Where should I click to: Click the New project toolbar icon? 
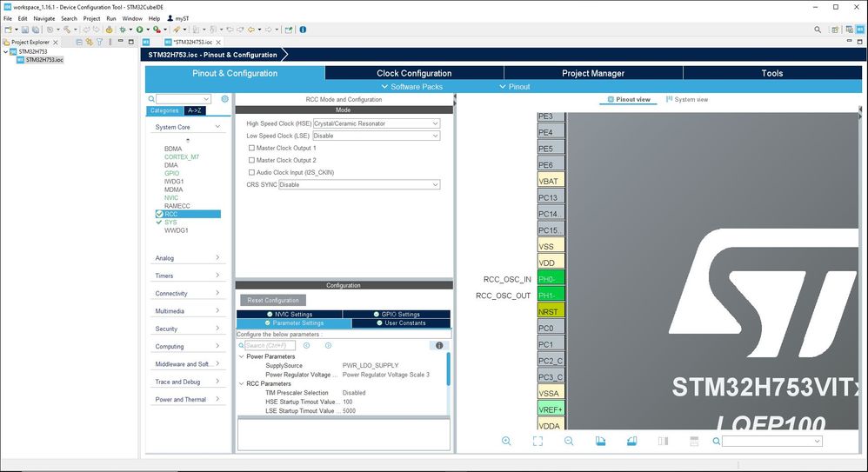tap(8, 30)
